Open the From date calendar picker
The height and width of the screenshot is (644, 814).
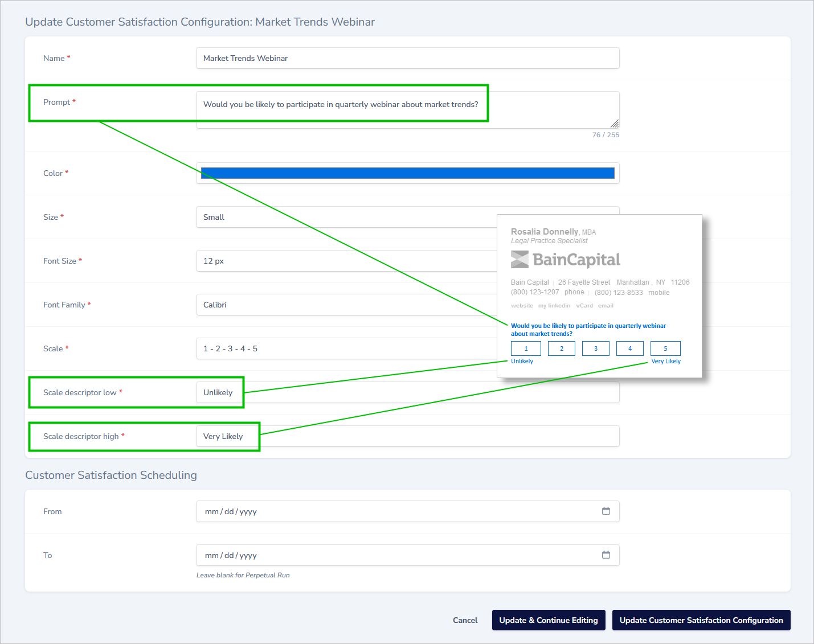(606, 511)
